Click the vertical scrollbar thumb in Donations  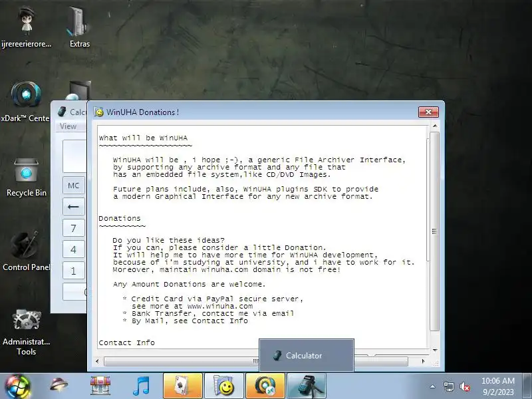tap(435, 231)
